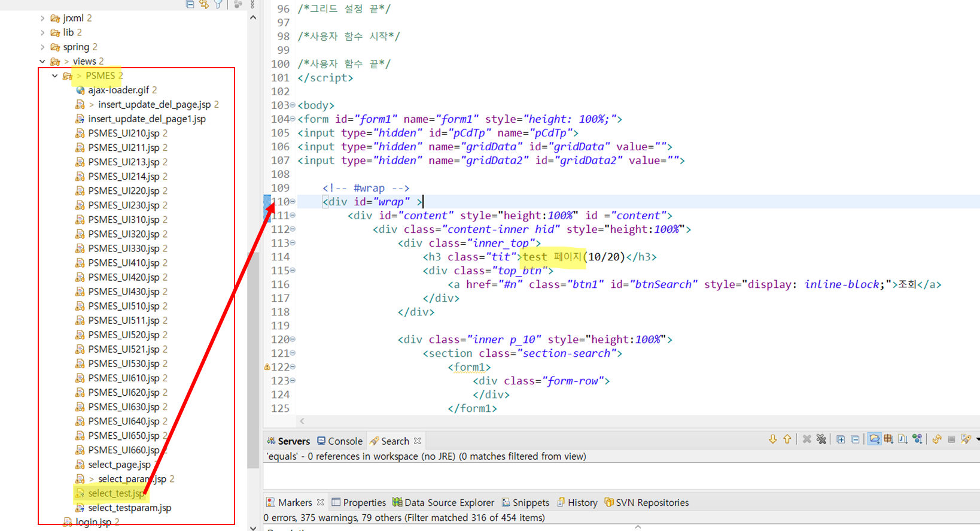Fold the top_btn div at line 115

click(293, 271)
